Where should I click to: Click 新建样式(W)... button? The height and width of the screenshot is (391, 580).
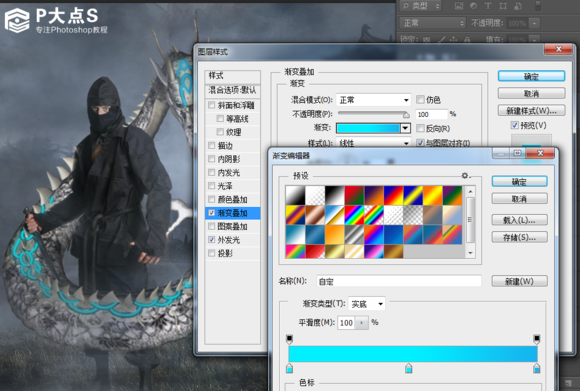(x=531, y=110)
